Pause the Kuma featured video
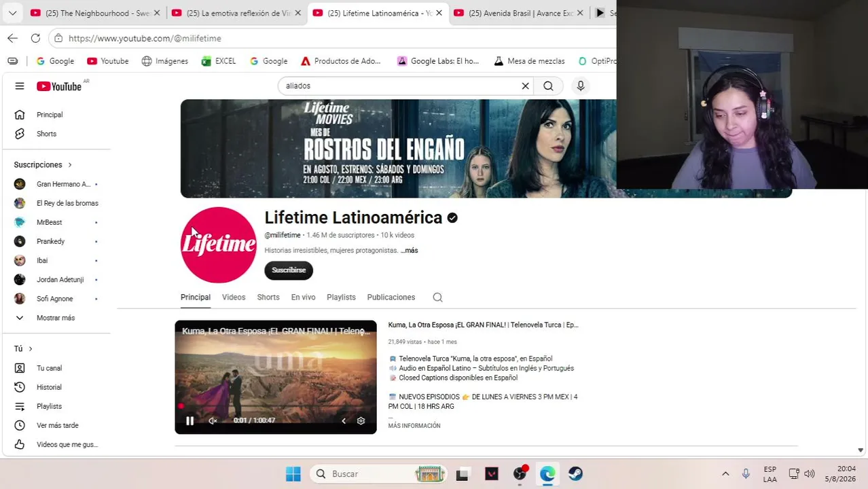868x489 pixels. [x=190, y=421]
